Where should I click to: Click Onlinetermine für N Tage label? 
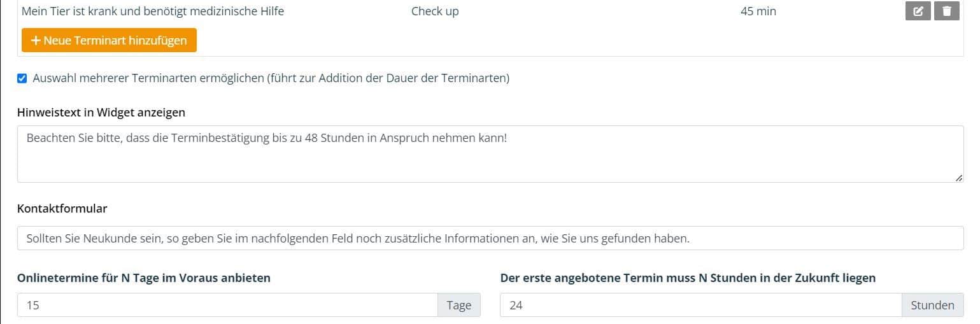click(144, 278)
